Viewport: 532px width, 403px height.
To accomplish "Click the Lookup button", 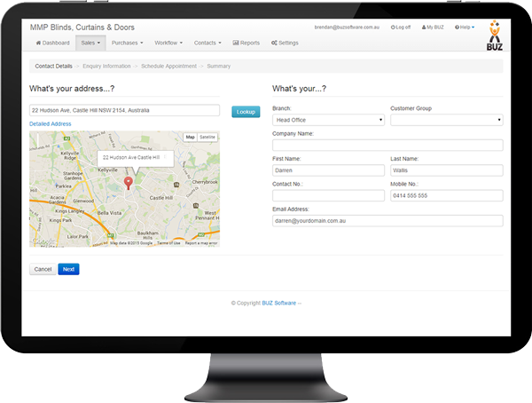I will 246,112.
